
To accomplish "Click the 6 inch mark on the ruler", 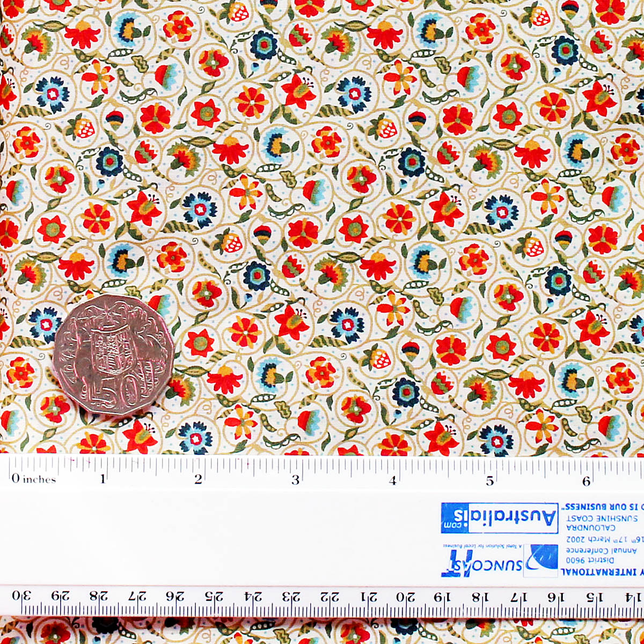I will [586, 481].
